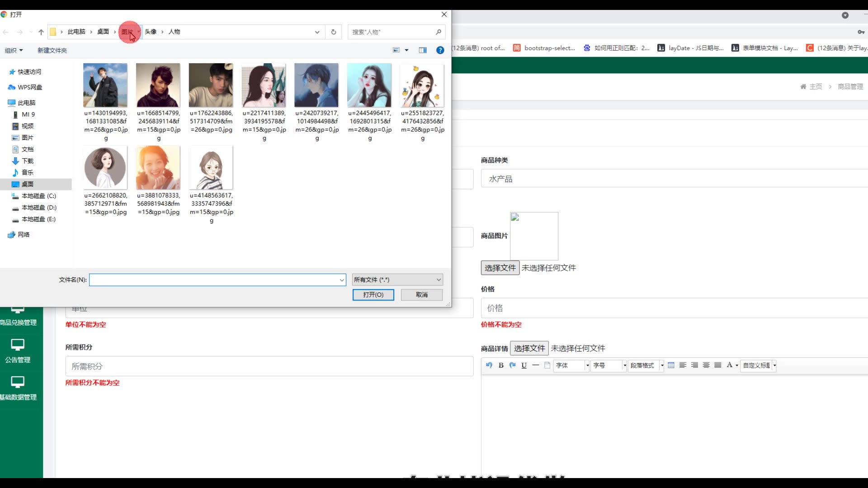The image size is (868, 488).
Task: Select image thumbnail u=2217411389
Action: pos(264,85)
